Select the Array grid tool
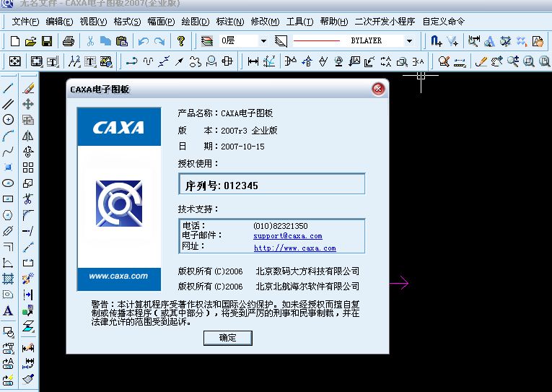 28,167
